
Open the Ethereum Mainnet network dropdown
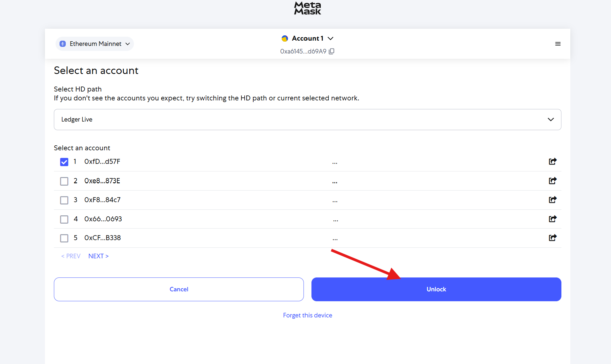click(95, 44)
